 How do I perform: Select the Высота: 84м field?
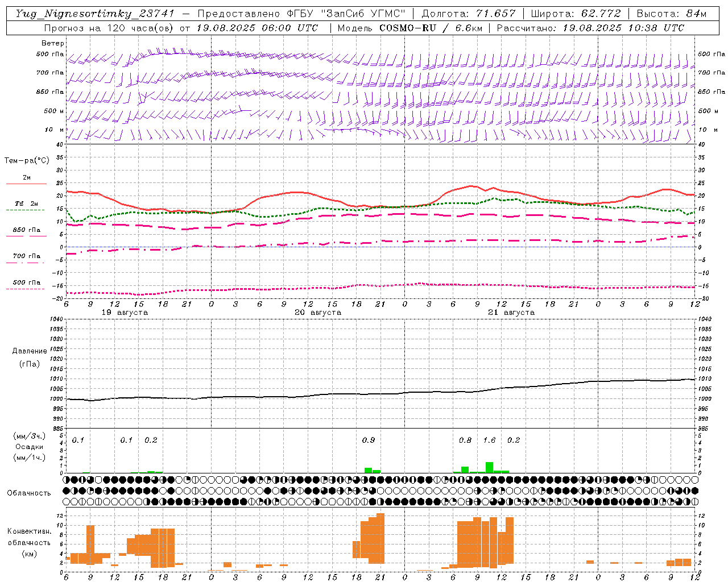tap(671, 14)
